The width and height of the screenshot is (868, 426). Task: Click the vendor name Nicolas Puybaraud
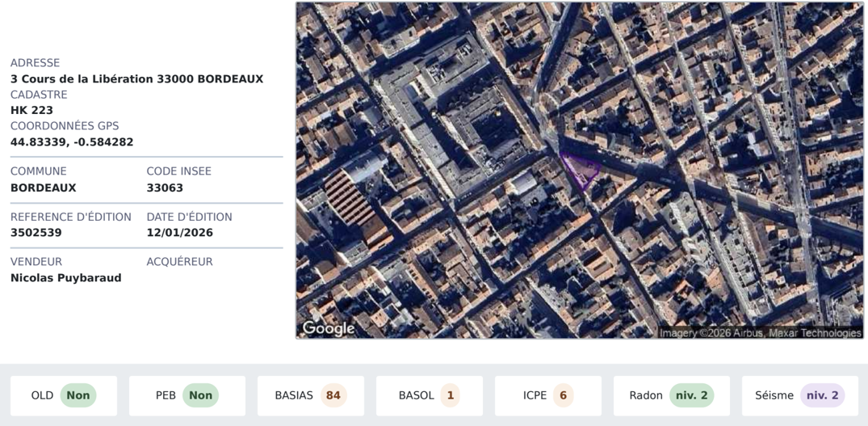(65, 278)
